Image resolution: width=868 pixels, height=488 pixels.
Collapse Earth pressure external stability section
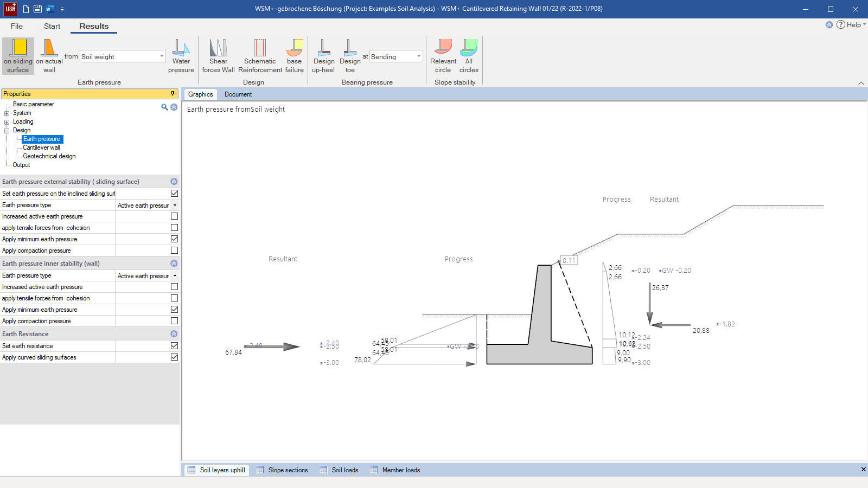174,182
